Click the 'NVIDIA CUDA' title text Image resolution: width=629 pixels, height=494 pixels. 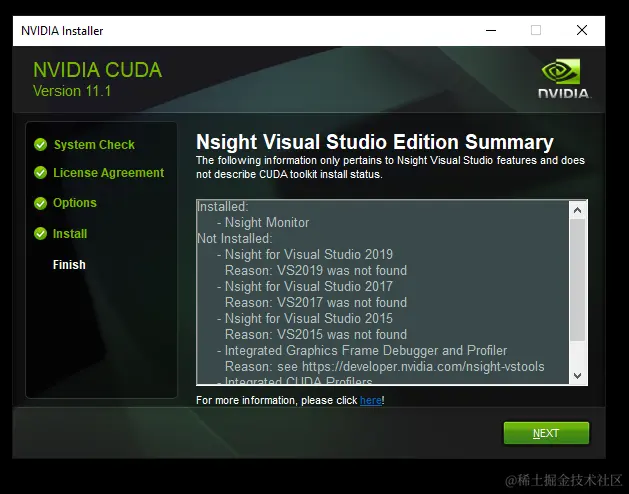97,70
